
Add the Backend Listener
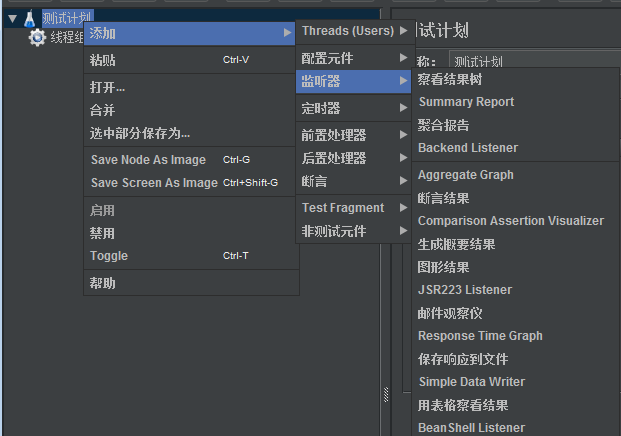(x=516, y=148)
